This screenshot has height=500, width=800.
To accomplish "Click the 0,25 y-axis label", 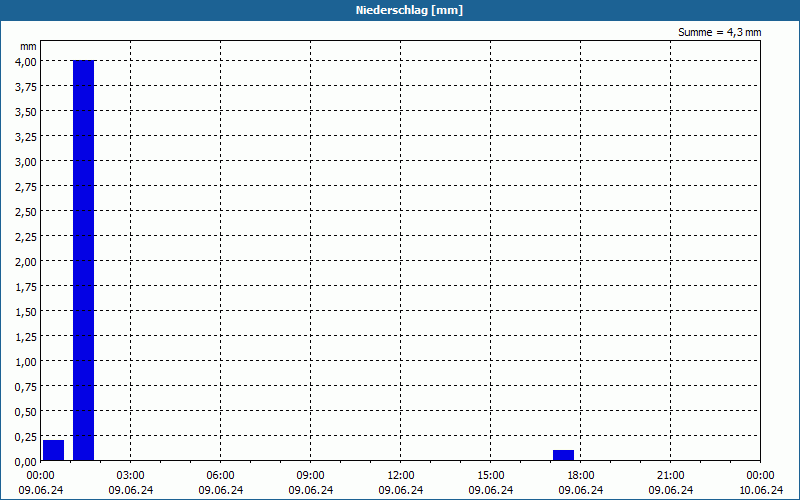I will (x=26, y=437).
